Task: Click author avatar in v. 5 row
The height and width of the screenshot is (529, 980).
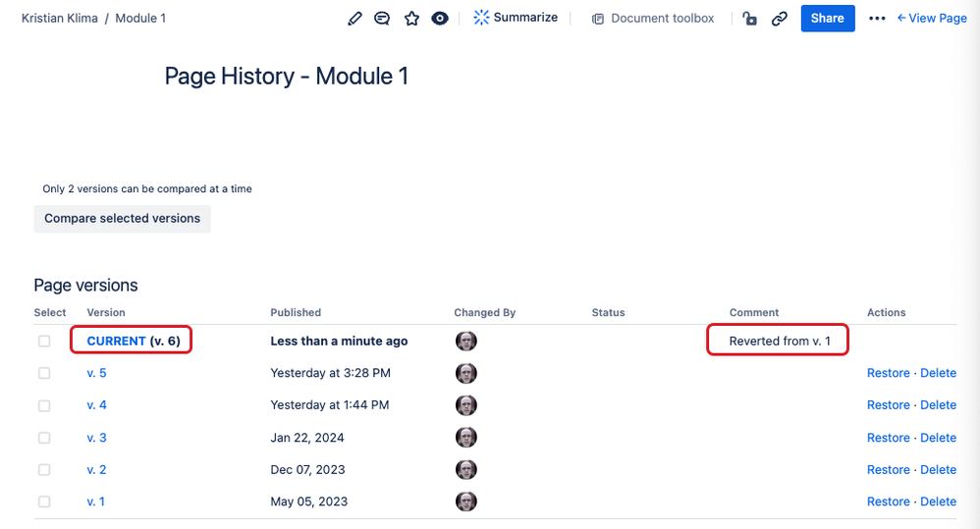Action: tap(465, 373)
